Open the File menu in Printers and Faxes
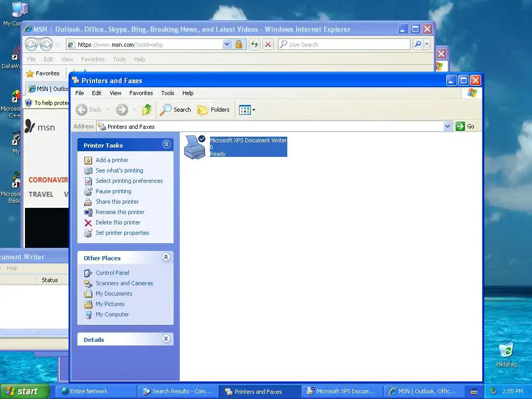 79,93
